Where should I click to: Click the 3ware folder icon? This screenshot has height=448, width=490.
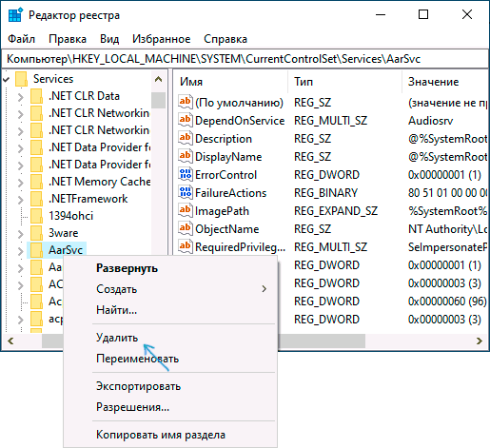(x=36, y=233)
